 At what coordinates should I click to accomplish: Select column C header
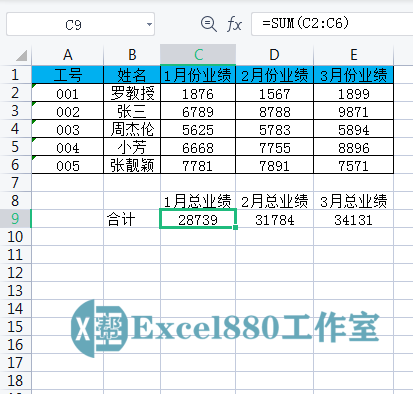(198, 55)
